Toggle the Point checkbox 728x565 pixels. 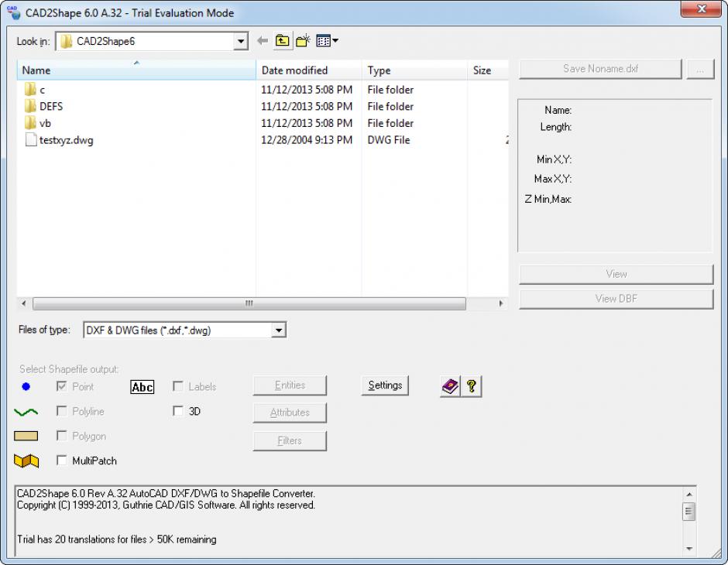pos(61,386)
